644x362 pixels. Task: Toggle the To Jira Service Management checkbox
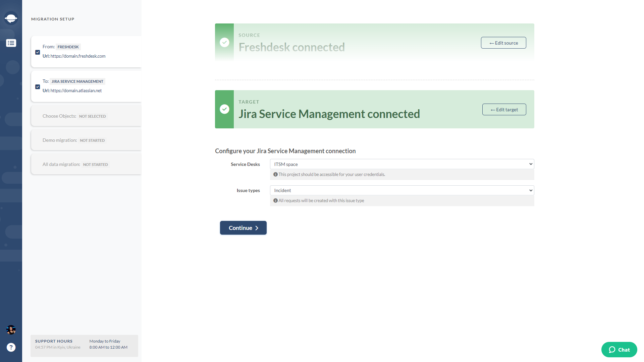point(38,87)
